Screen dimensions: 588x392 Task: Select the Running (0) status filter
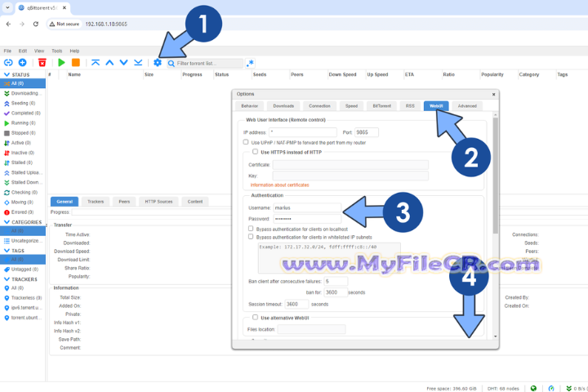click(x=23, y=123)
